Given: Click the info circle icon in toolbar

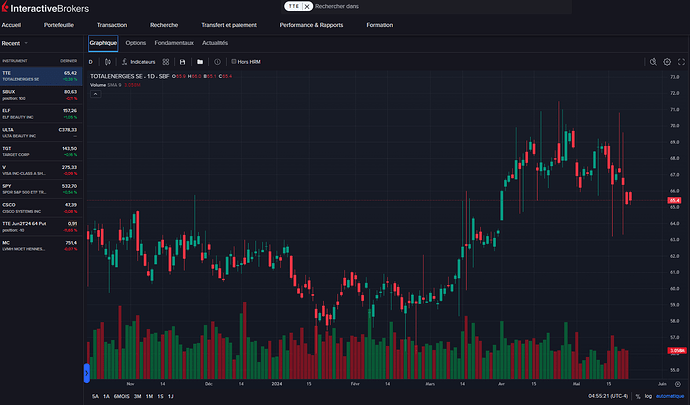Looking at the screenshot, I should pyautogui.click(x=217, y=61).
